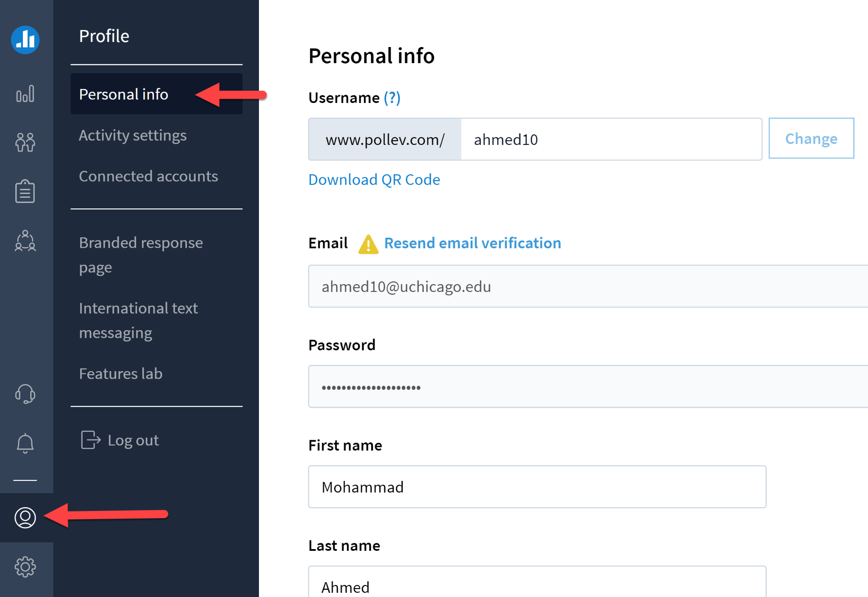Open Activity settings menu item
Image resolution: width=868 pixels, height=597 pixels.
tap(133, 135)
